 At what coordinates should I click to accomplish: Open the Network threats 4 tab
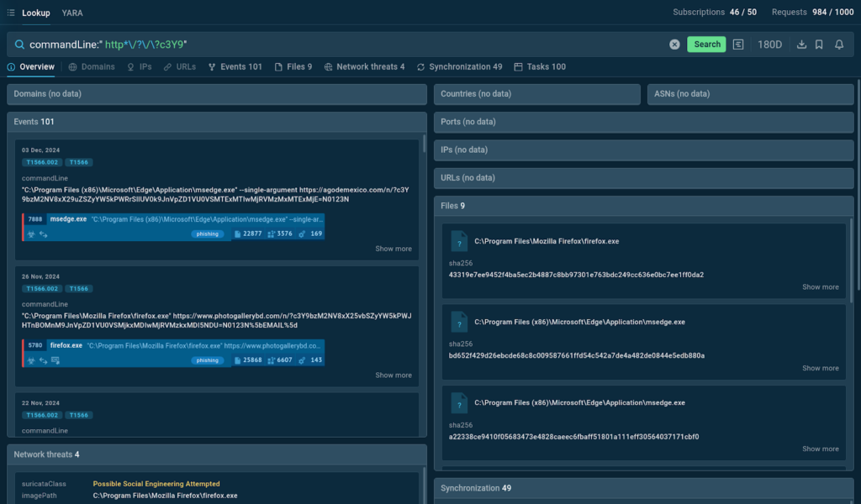[x=364, y=66]
